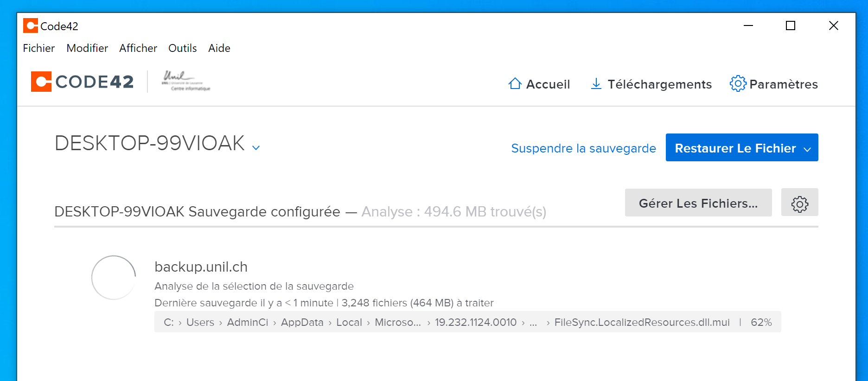Open the Outils menu
Screen dimensions: 868x381
182,48
